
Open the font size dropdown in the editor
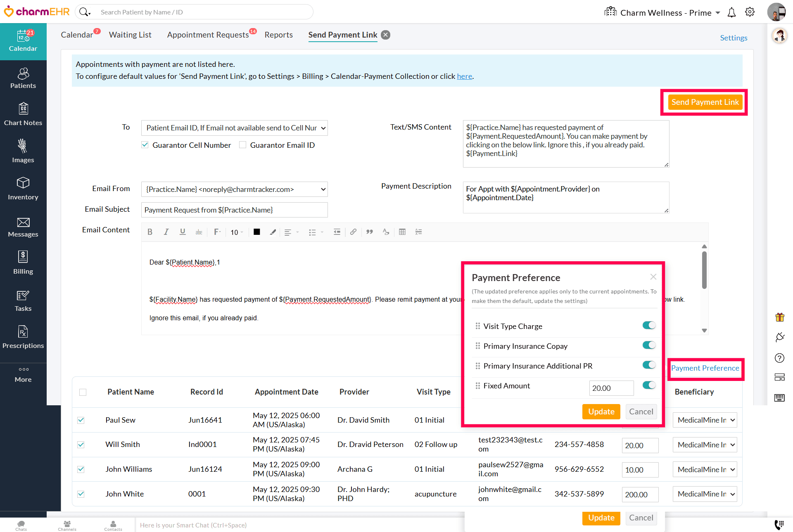236,232
